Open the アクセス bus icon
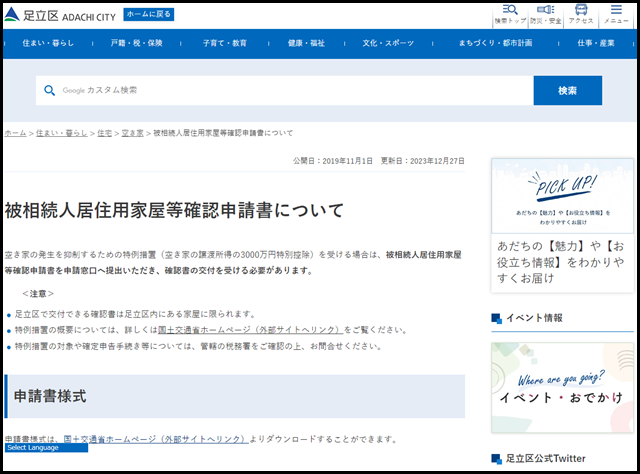Screen dimensions: 640x474 click(x=581, y=15)
